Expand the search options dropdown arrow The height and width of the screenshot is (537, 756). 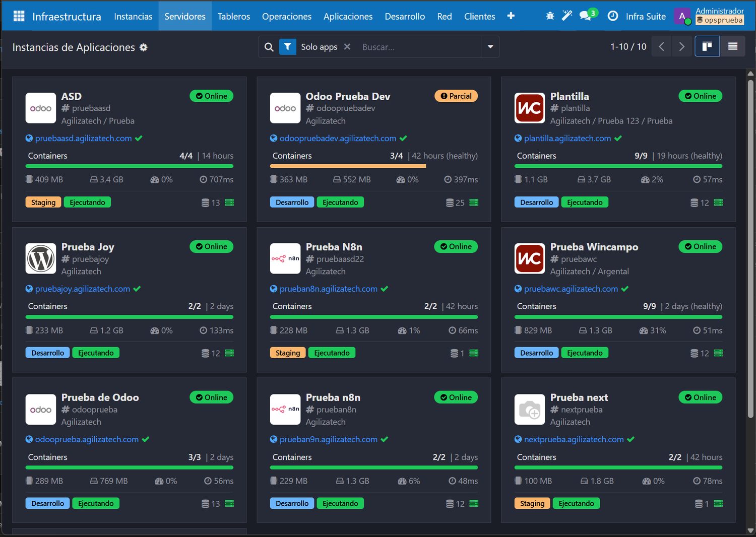pos(490,47)
